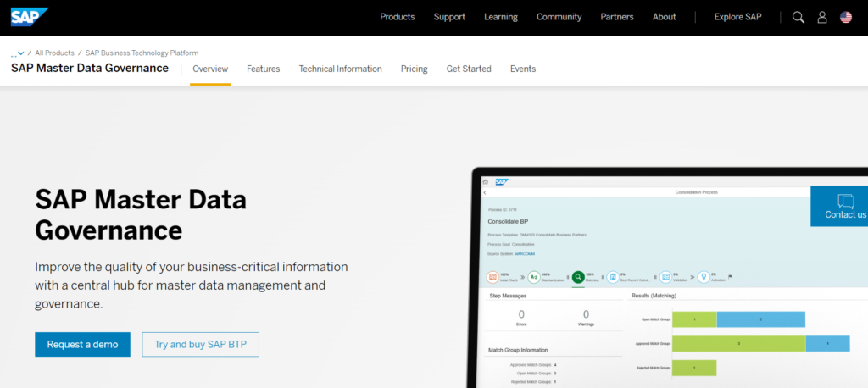Click the Warnings count of 0
The height and width of the screenshot is (388, 868).
click(x=587, y=315)
